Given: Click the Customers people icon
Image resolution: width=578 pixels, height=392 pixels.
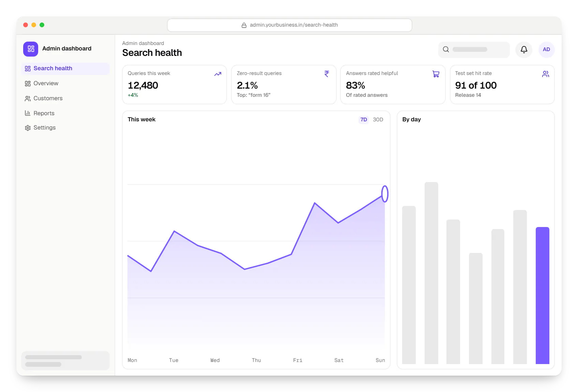Looking at the screenshot, I should pos(28,99).
